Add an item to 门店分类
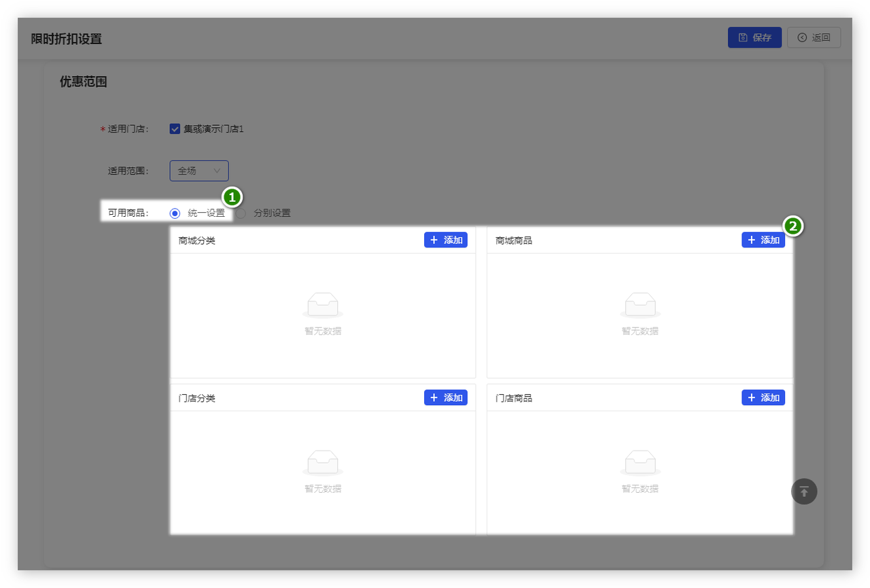This screenshot has width=870, height=588. [x=446, y=398]
